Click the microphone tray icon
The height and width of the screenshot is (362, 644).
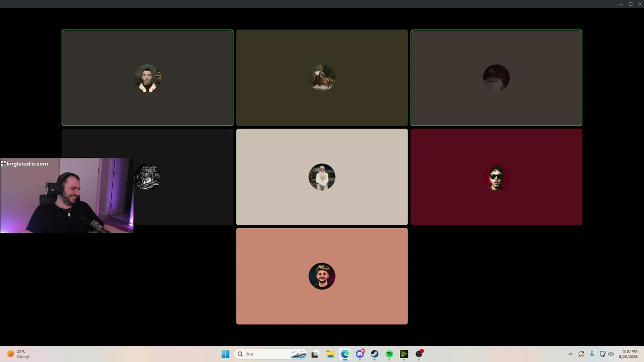pos(592,354)
